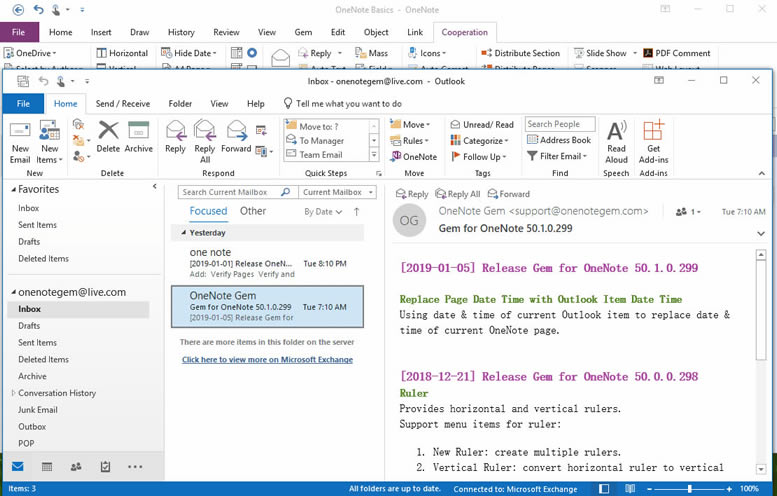
Task: Expand the Conversation History folder
Action: (13, 393)
